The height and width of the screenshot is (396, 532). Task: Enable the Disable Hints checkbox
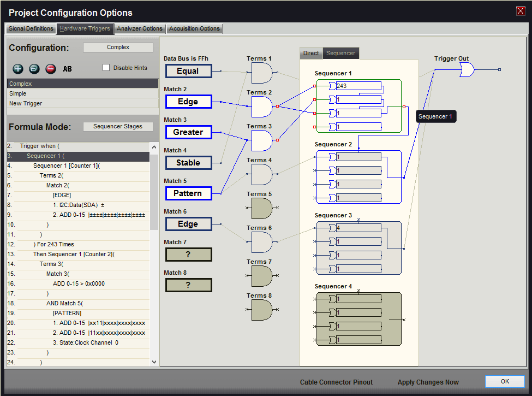106,68
